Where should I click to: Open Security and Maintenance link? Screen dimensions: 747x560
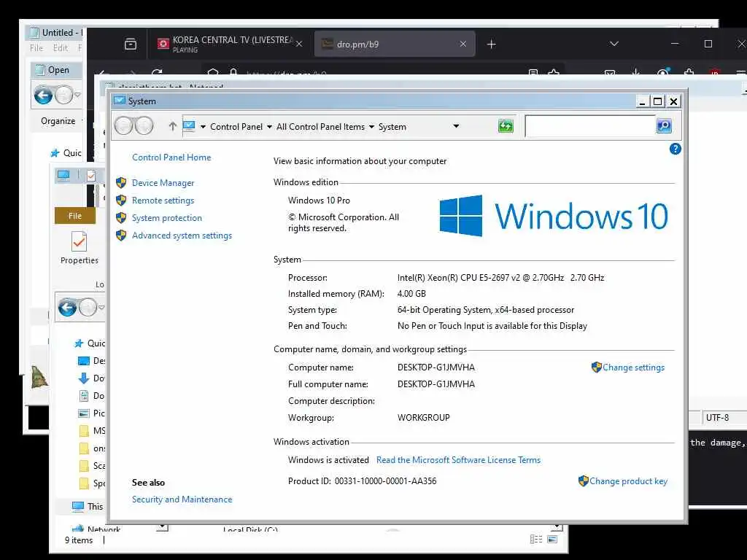pos(182,499)
